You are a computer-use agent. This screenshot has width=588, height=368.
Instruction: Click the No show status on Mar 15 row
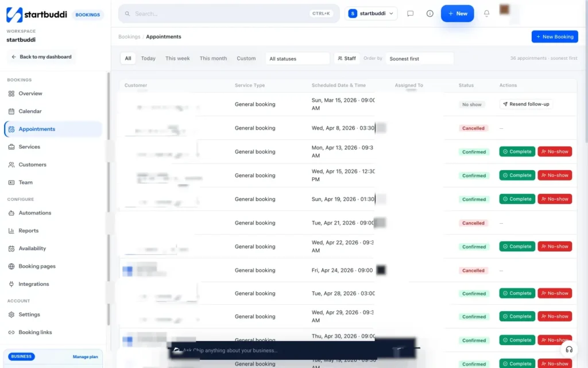point(471,105)
